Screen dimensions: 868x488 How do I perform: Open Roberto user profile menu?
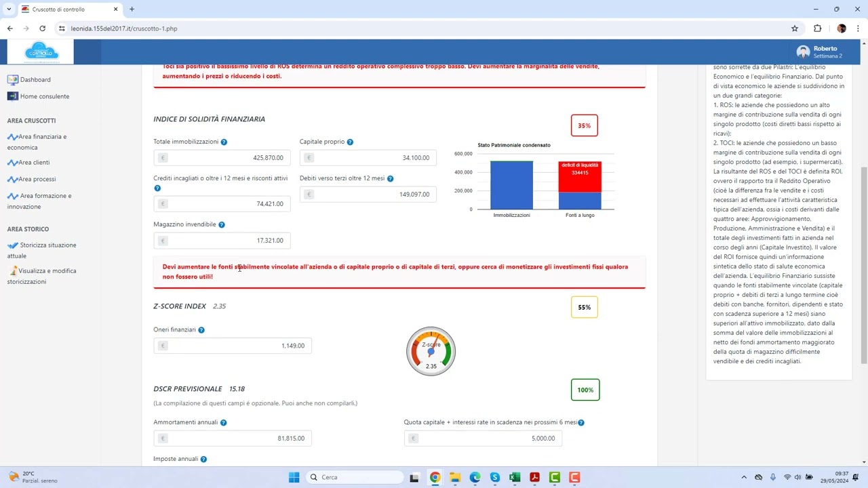point(819,52)
